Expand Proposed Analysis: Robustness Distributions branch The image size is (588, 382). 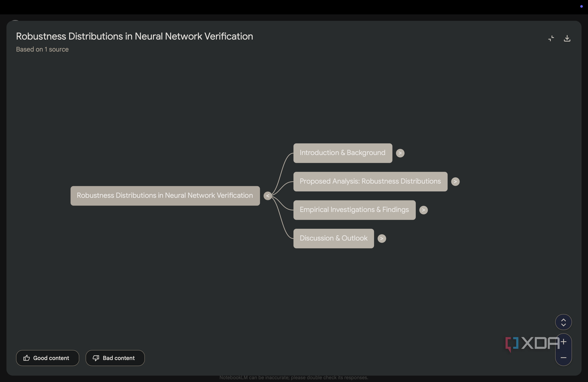455,181
